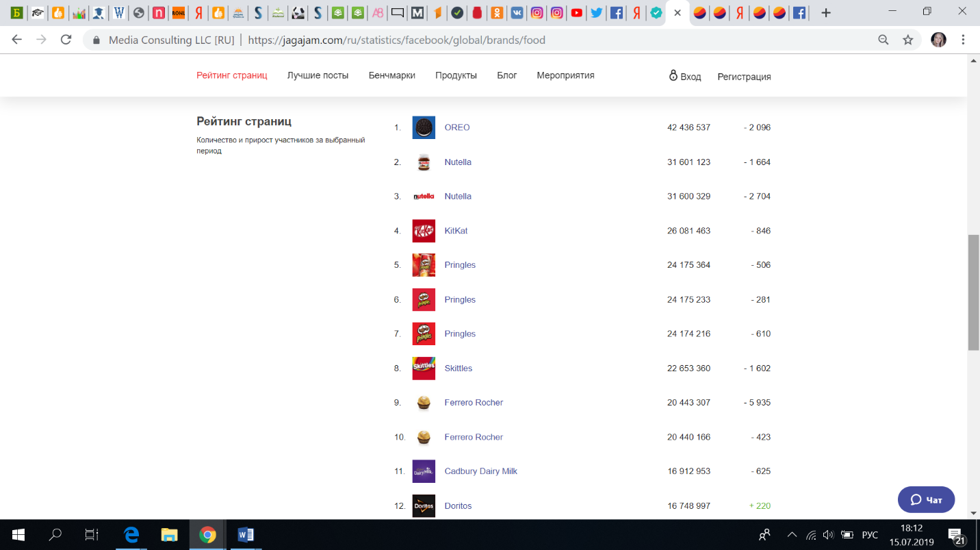Visit the Блог page
This screenshot has height=550, width=980.
click(507, 75)
